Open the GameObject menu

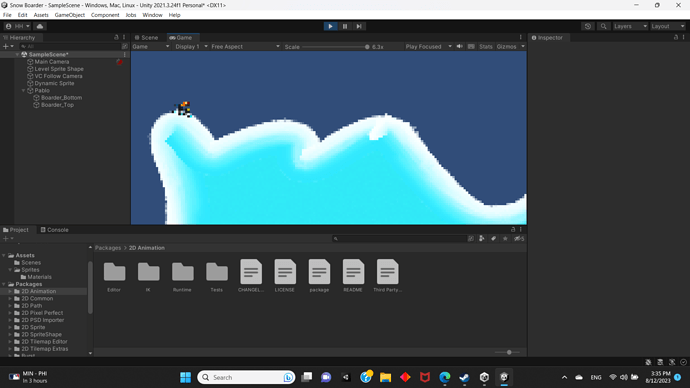[x=70, y=15]
